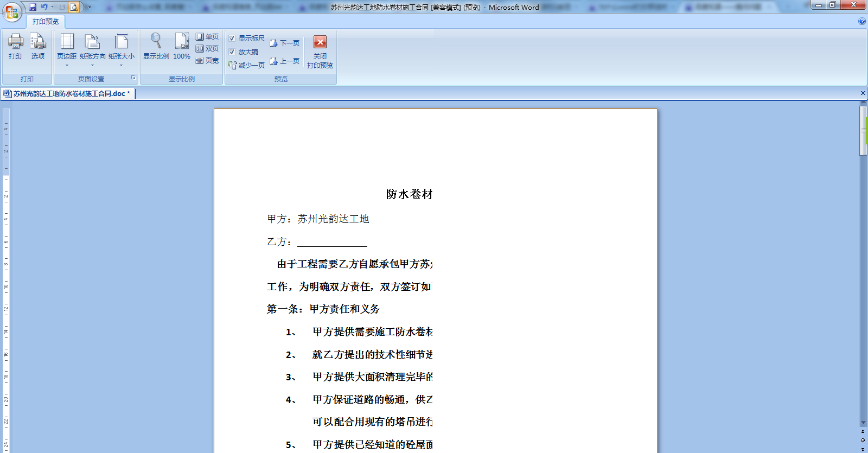The height and width of the screenshot is (453, 868).
Task: Undo last action in quick access toolbar
Action: coord(44,7)
